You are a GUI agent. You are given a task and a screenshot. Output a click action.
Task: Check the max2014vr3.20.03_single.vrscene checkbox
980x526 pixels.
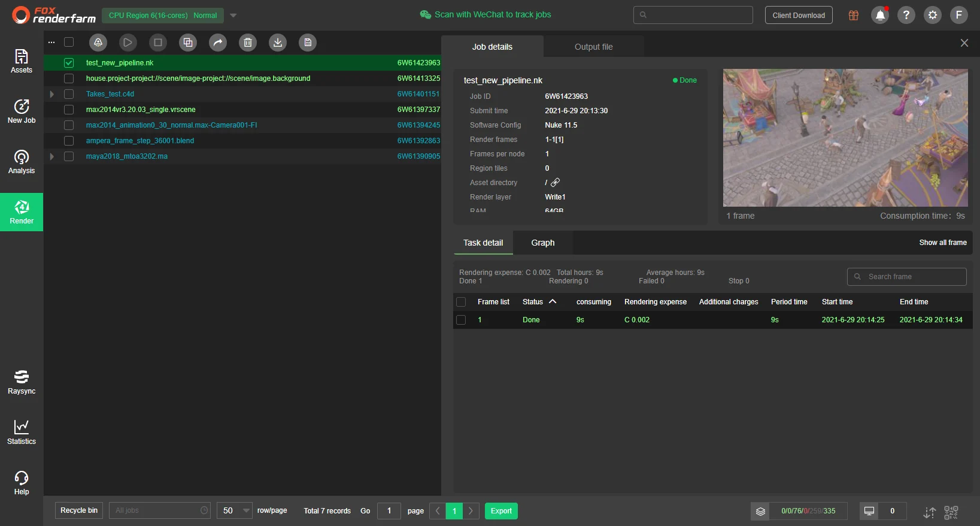pos(69,110)
